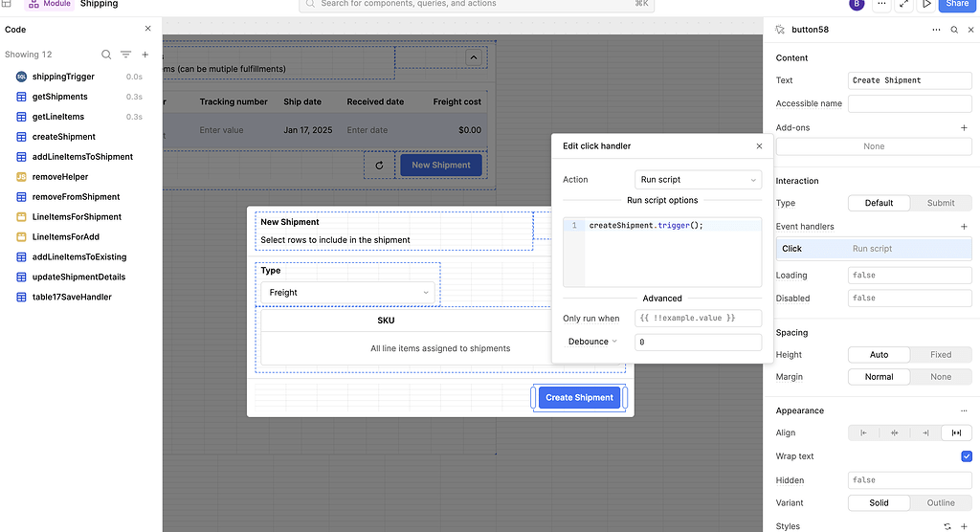
Task: Select align center option
Action: tap(895, 432)
